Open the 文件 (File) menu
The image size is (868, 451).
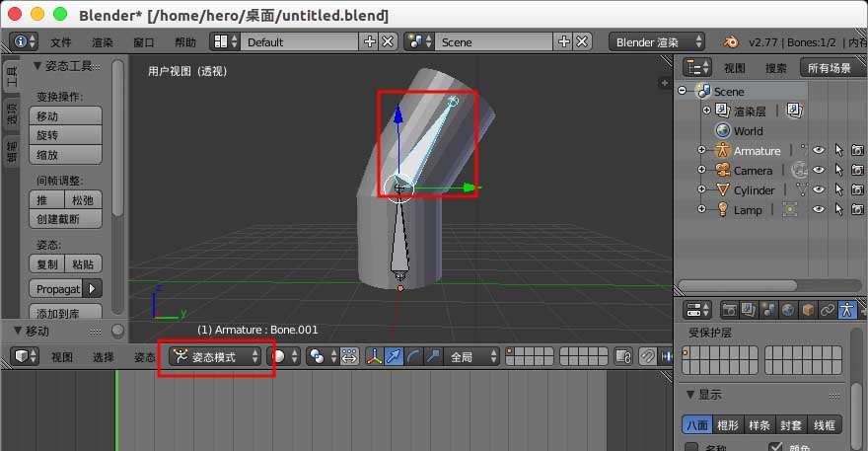click(61, 42)
